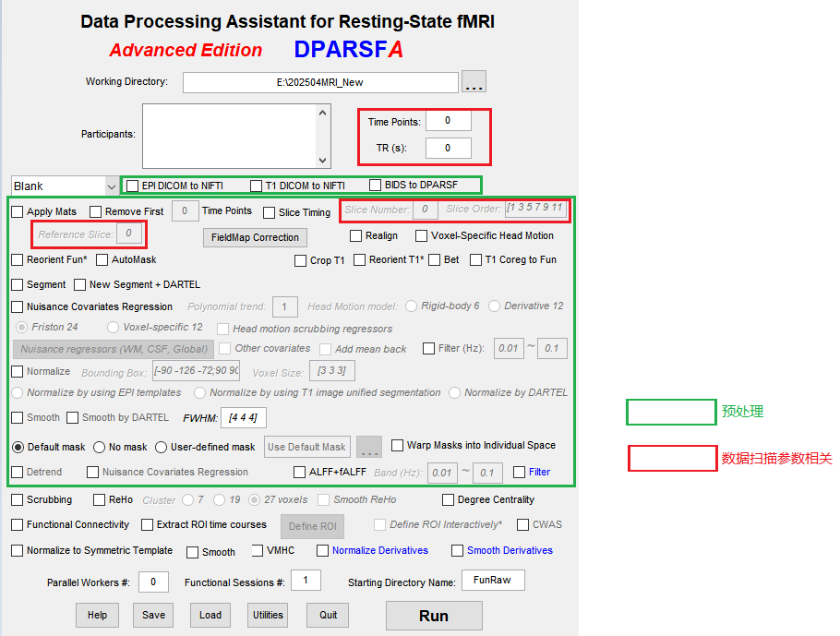Enable AutoMask checkbox
Screen dimensions: 840x636
pos(102,260)
